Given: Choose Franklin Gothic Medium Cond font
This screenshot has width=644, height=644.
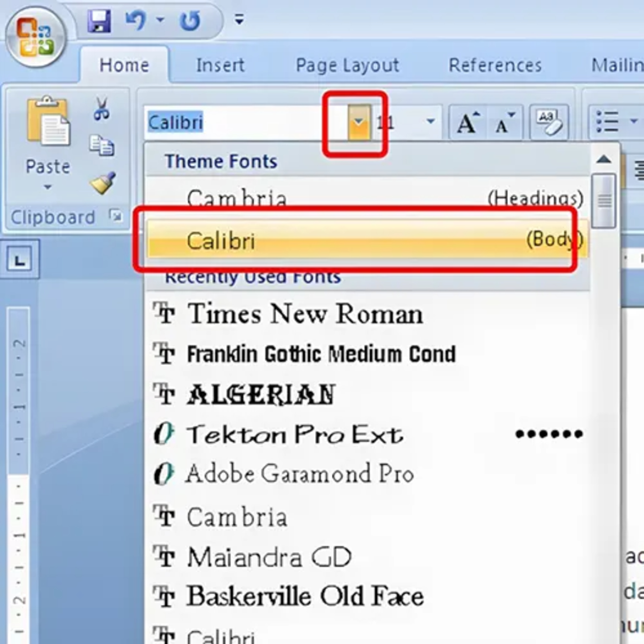Looking at the screenshot, I should click(368, 354).
